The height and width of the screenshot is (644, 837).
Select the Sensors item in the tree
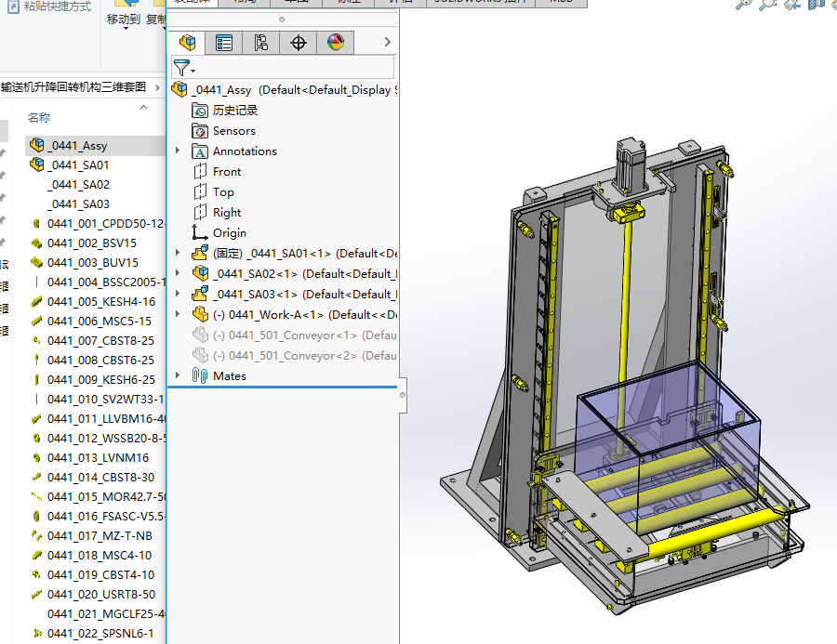click(233, 131)
